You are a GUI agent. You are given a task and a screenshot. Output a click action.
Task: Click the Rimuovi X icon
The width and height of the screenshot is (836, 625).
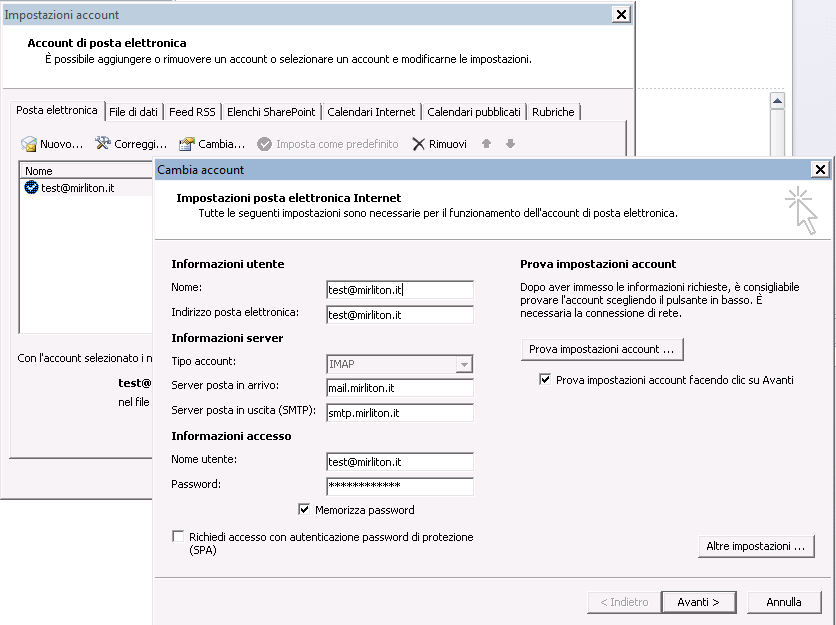419,144
